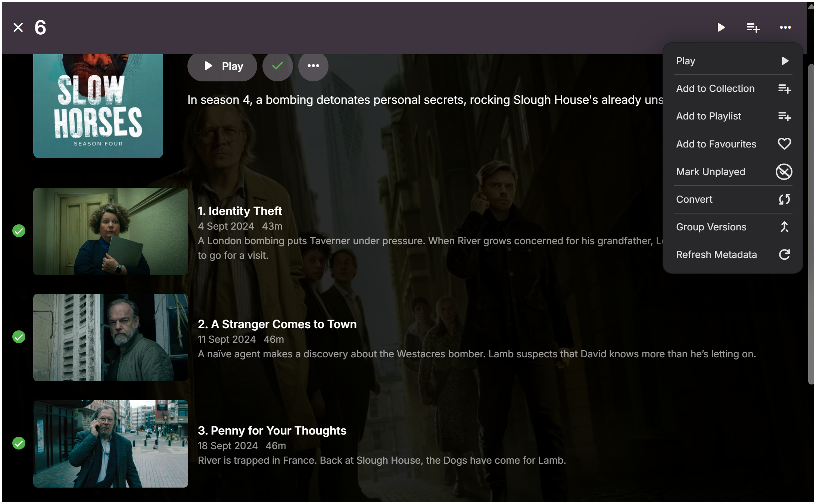Choose Mark Unplayed from the menu

[733, 172]
